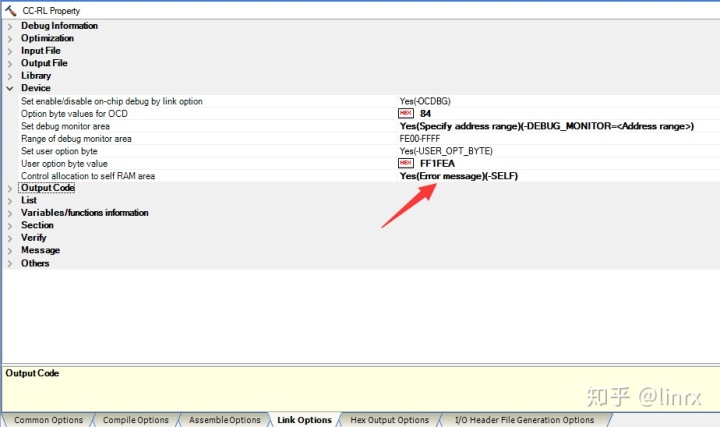This screenshot has height=427, width=720.
Task: Select 'Control allocation to self RAM area' property
Action: [x=88, y=176]
